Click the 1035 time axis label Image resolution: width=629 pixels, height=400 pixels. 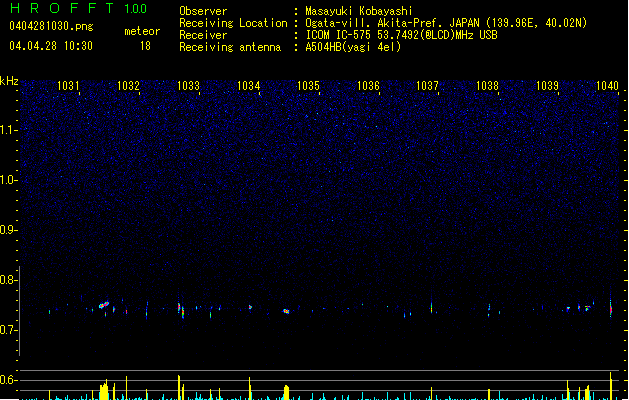pos(308,85)
